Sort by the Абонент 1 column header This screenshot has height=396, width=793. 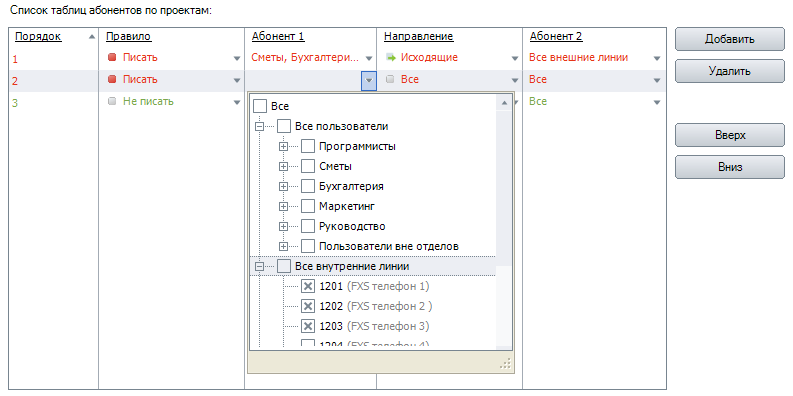[278, 36]
